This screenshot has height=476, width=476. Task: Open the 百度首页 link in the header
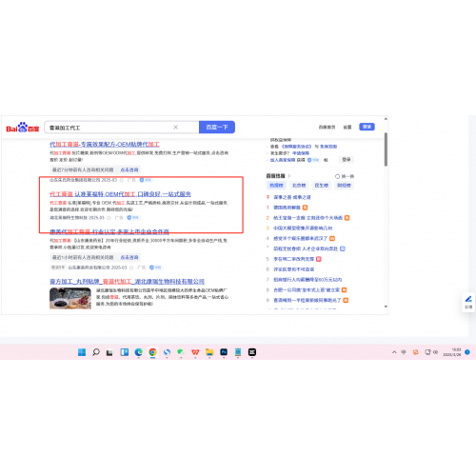pyautogui.click(x=327, y=127)
